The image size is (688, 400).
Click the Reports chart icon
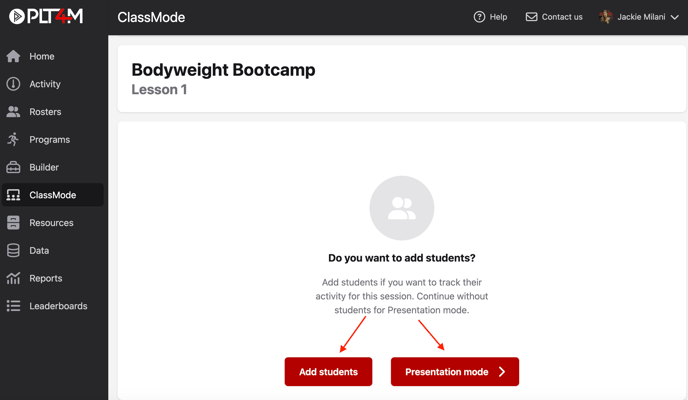click(13, 278)
